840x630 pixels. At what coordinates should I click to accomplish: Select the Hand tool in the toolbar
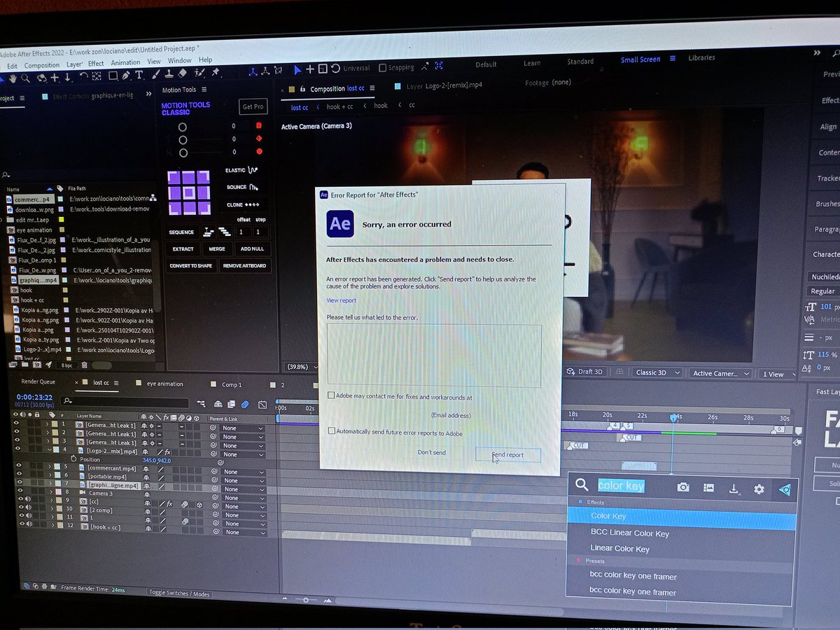13,78
